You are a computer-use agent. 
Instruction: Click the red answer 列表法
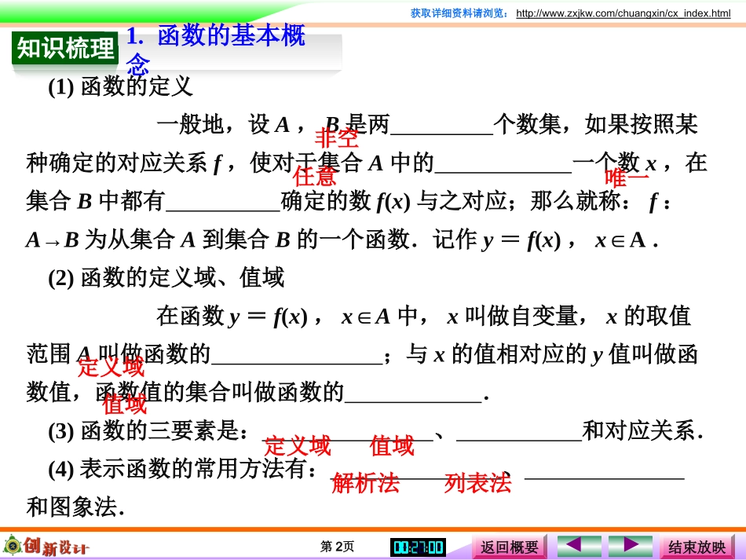477,483
